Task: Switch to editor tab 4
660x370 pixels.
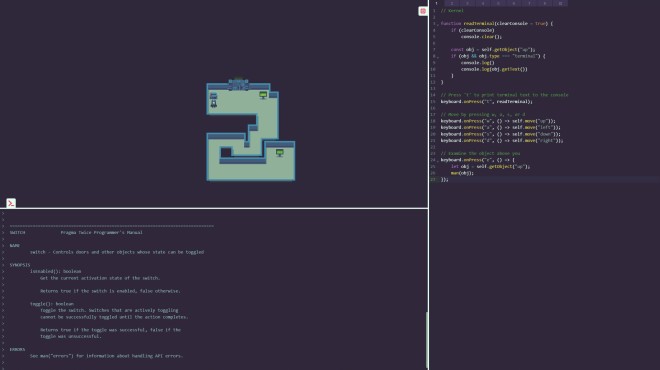Action: (483, 3)
